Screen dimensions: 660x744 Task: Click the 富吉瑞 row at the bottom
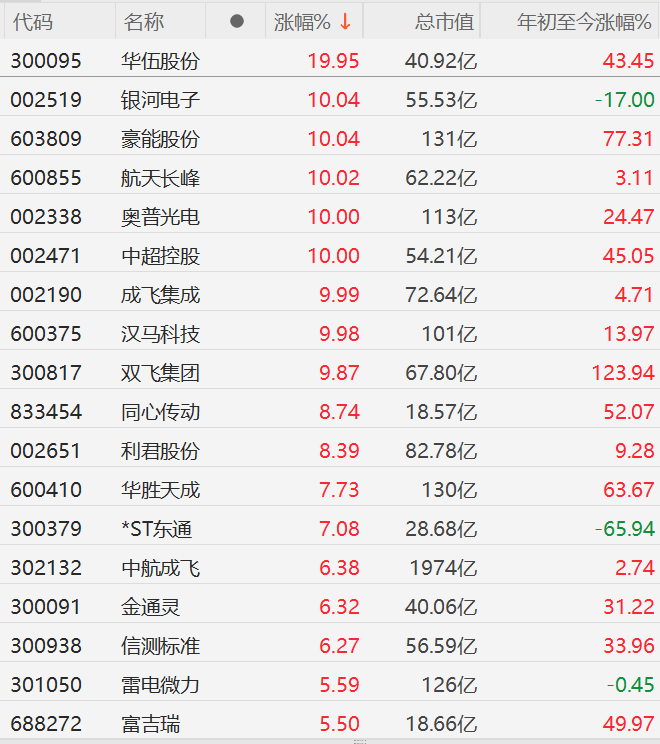pyautogui.click(x=150, y=724)
